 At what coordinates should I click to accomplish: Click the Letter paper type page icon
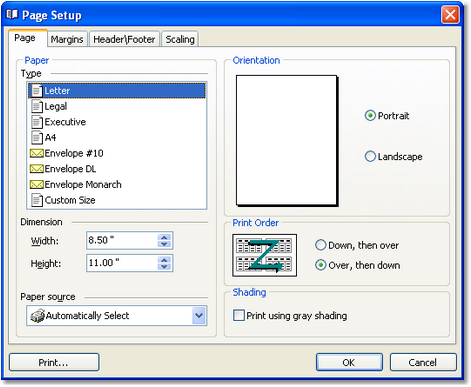(x=37, y=91)
